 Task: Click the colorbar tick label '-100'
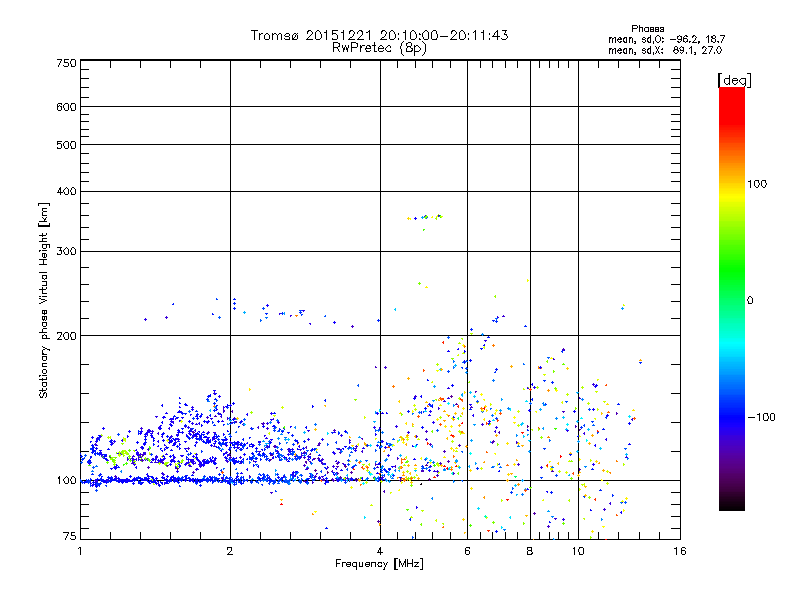pos(761,417)
